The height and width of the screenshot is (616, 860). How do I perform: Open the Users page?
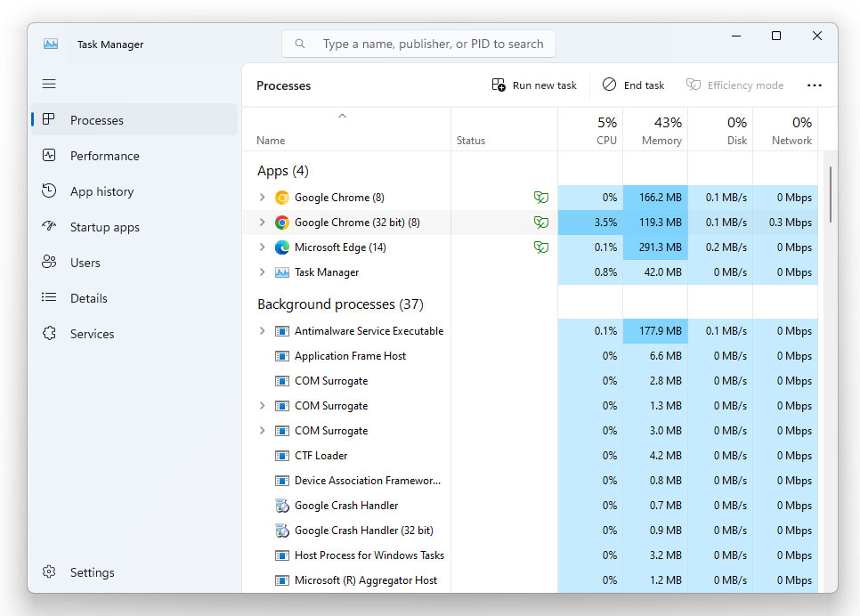(x=134, y=263)
